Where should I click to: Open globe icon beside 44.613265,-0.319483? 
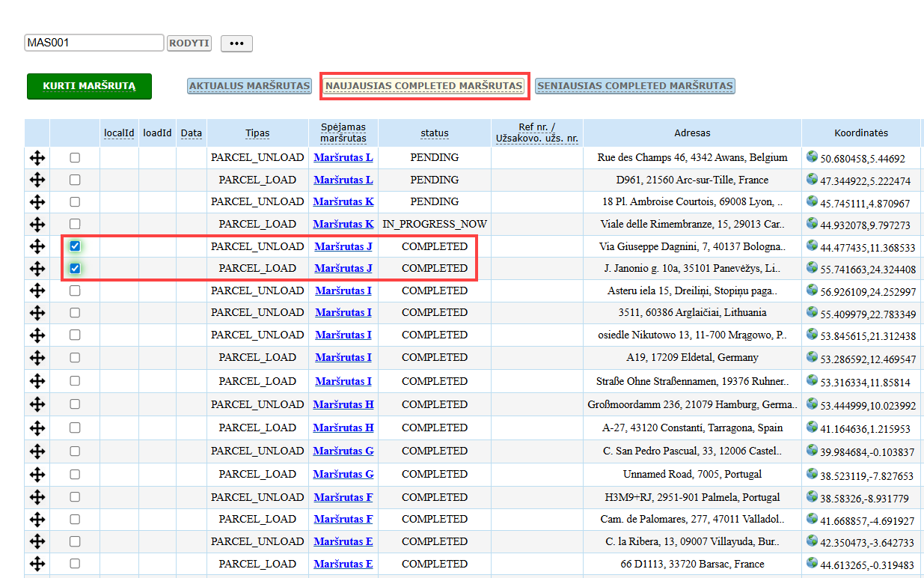812,563
